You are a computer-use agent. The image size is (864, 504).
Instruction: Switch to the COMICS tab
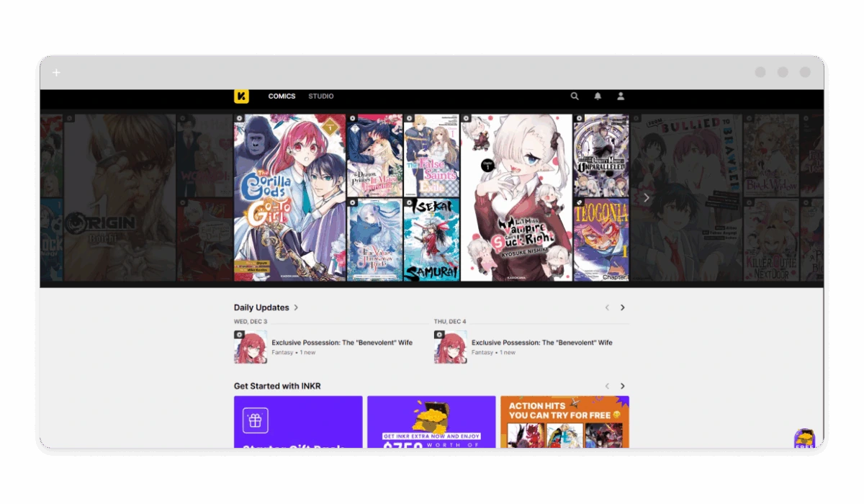click(x=282, y=96)
